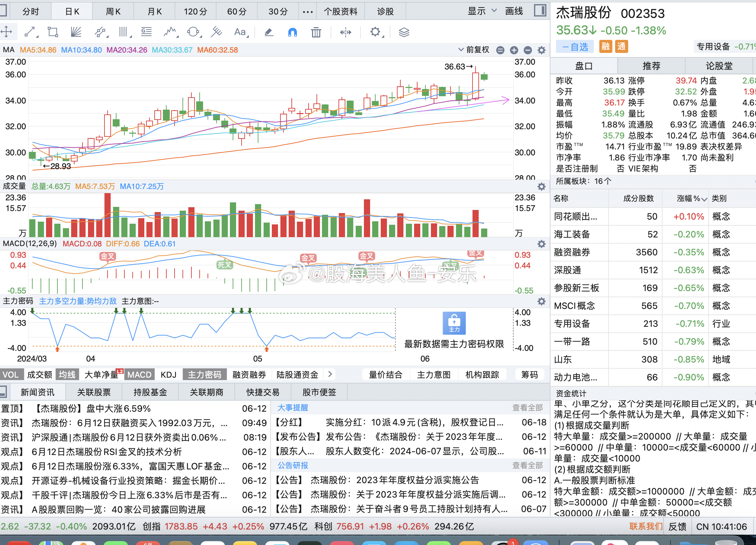Open the 显示 dropdown

point(482,11)
